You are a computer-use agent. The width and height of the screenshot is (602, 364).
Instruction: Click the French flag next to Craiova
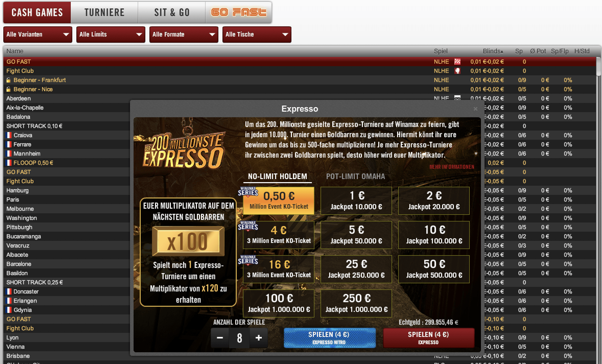[9, 135]
